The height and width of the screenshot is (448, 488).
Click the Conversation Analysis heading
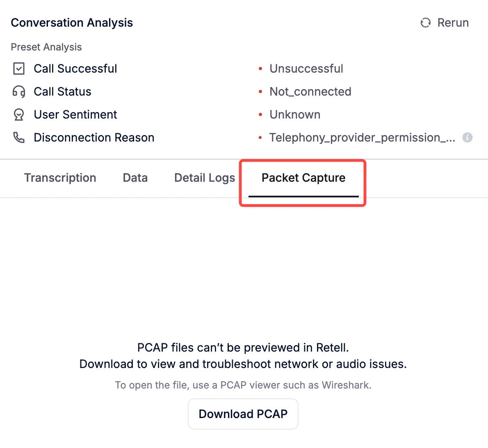tap(72, 23)
